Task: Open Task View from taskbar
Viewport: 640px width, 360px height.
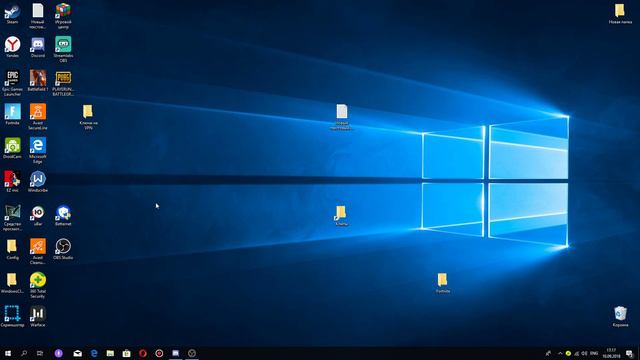Action: pos(40,353)
